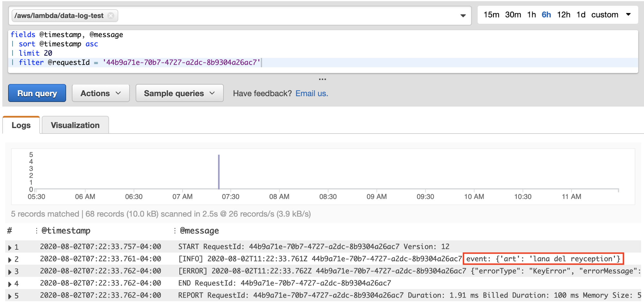Switch to the Visualization tab
The image size is (644, 307).
75,125
